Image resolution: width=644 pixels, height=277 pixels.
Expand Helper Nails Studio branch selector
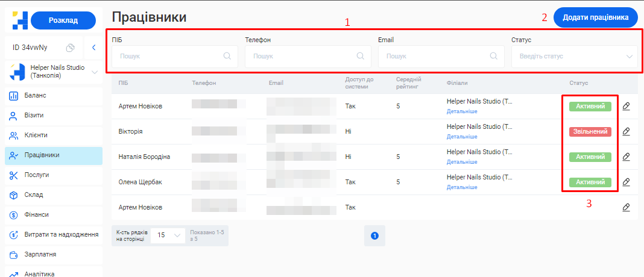pos(94,72)
